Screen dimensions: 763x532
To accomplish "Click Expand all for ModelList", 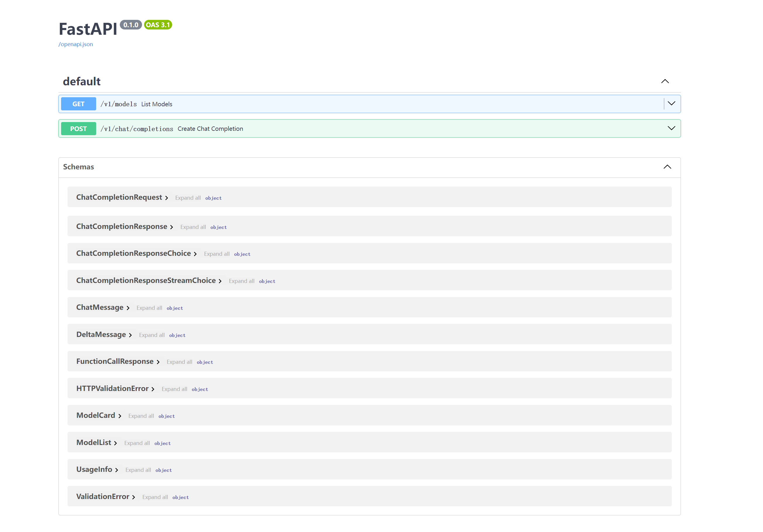I will (137, 444).
